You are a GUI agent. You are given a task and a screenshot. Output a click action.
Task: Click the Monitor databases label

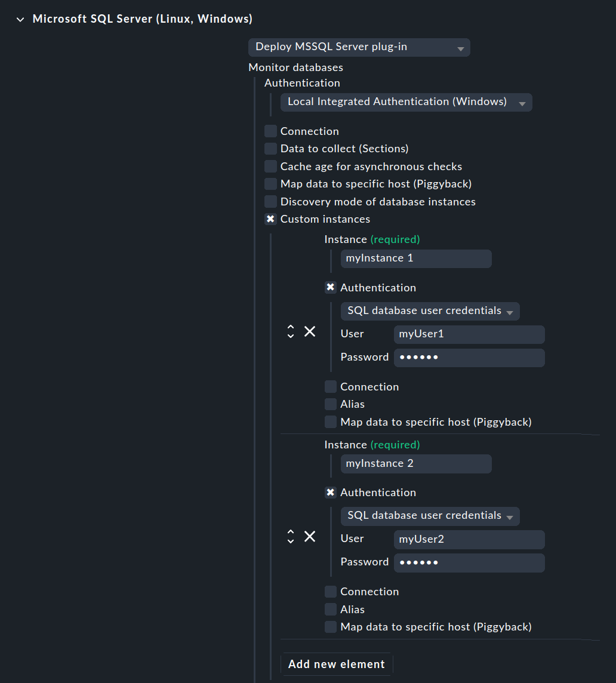point(296,67)
